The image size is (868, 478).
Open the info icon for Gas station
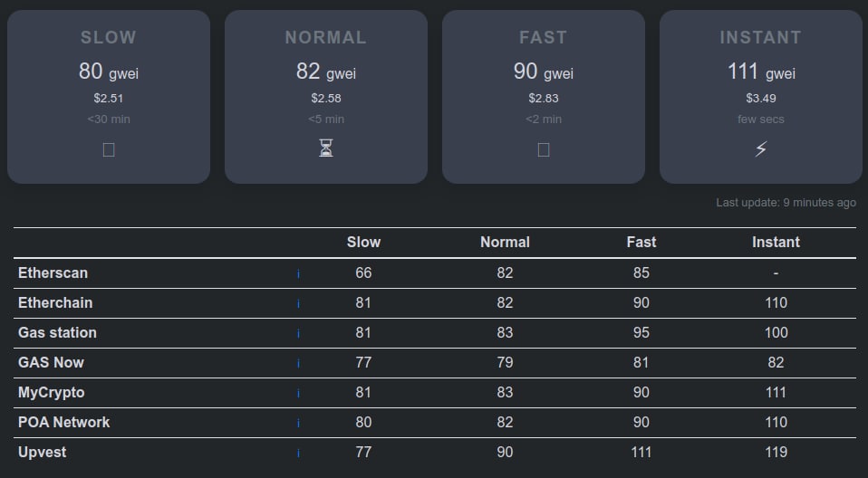[298, 333]
